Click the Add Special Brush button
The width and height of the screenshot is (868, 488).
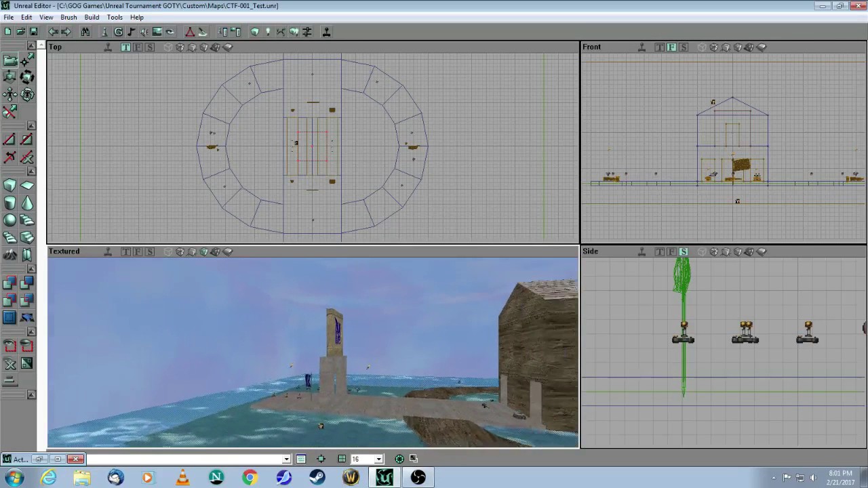pyautogui.click(x=10, y=317)
